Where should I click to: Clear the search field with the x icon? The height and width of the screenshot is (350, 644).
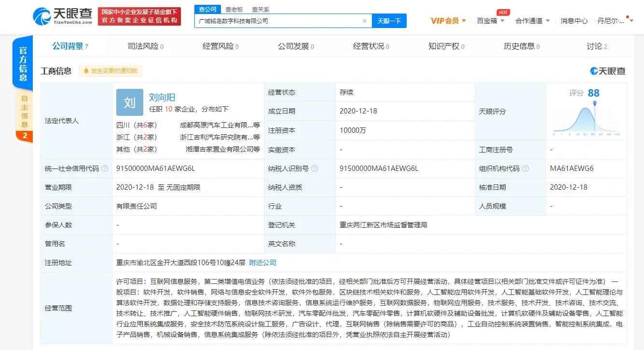pos(365,21)
